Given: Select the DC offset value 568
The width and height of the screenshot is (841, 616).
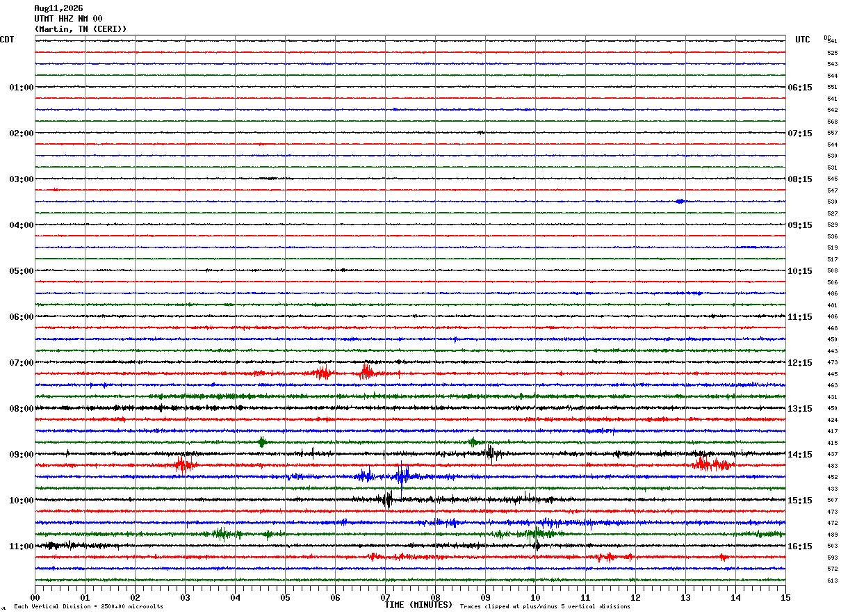Looking at the screenshot, I should tap(832, 122).
